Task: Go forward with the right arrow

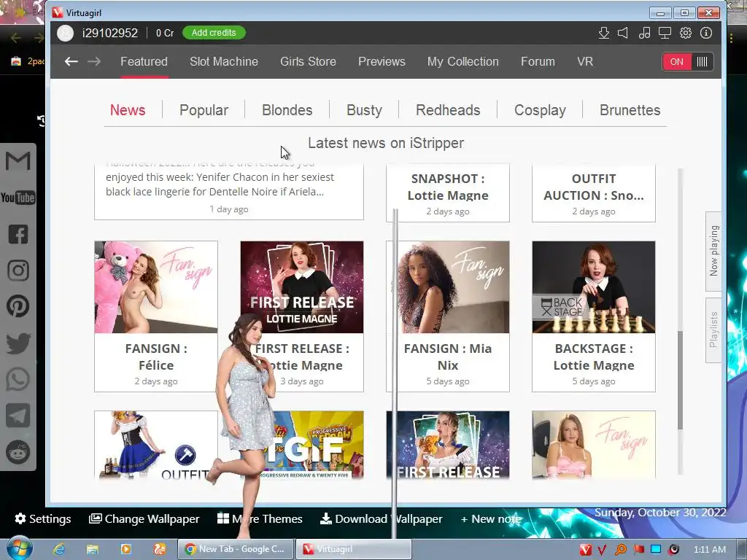Action: click(x=94, y=61)
